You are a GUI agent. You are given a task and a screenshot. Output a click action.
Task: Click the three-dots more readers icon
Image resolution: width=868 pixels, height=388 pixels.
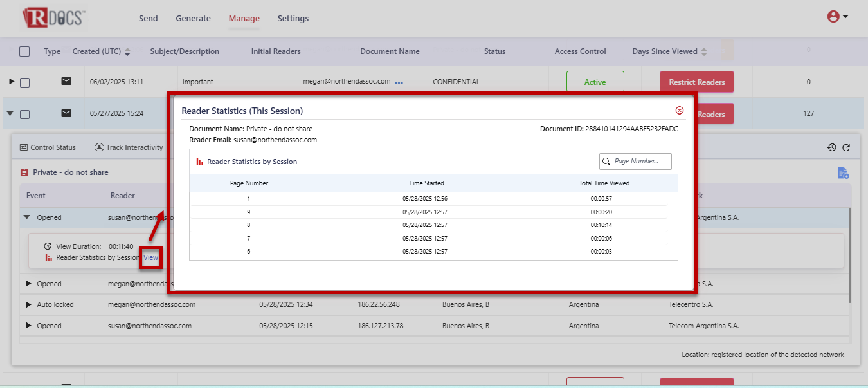[x=399, y=82]
